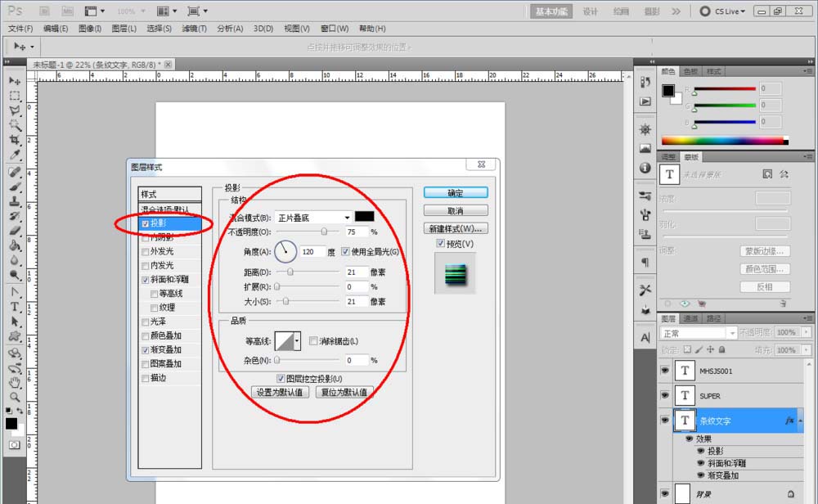
Task: Open the 文件(F) menu
Action: point(20,29)
